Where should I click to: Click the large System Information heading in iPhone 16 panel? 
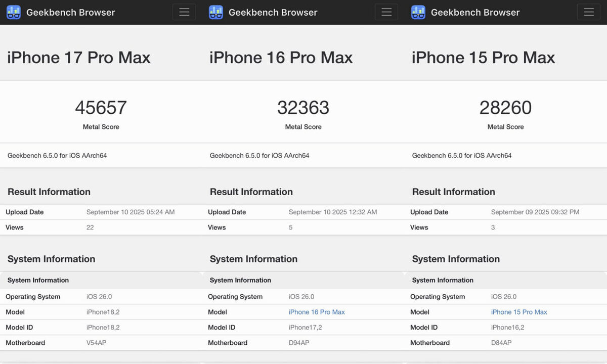[253, 259]
